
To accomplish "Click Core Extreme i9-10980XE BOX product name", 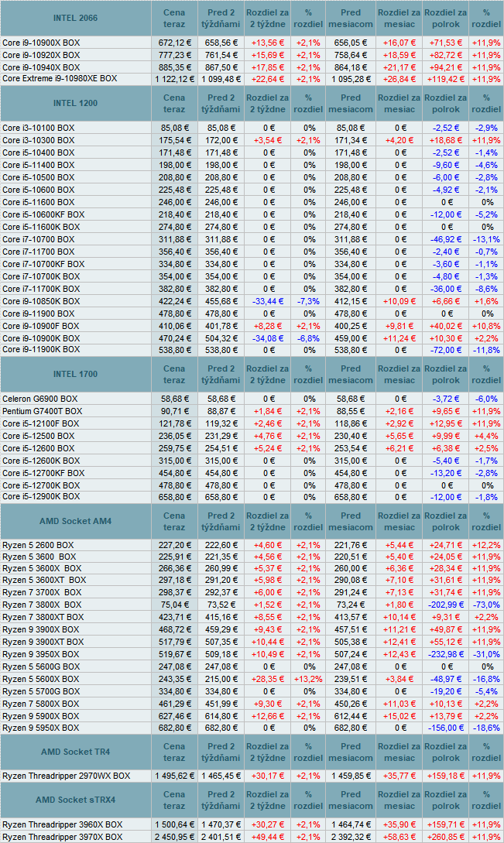I will 60,78.
